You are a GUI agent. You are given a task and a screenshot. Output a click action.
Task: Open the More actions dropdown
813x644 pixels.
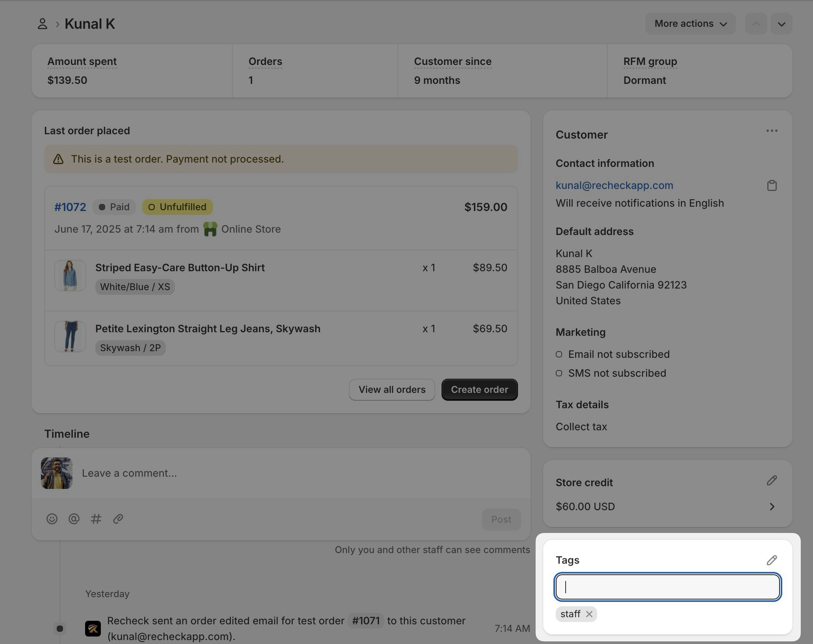690,24
